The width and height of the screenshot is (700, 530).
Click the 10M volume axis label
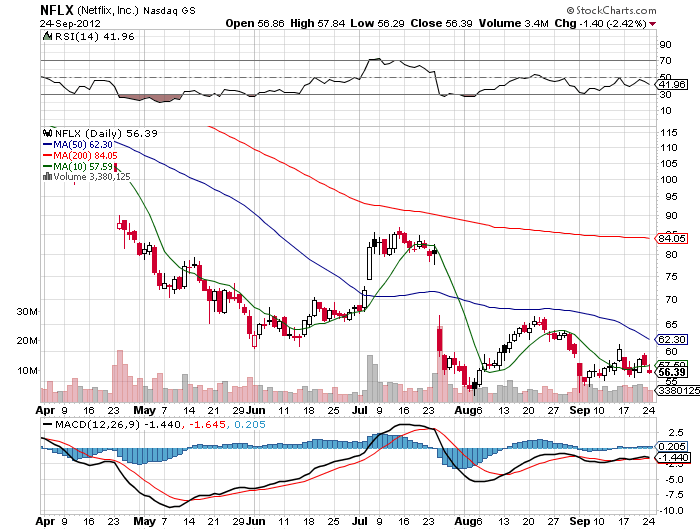[27, 371]
